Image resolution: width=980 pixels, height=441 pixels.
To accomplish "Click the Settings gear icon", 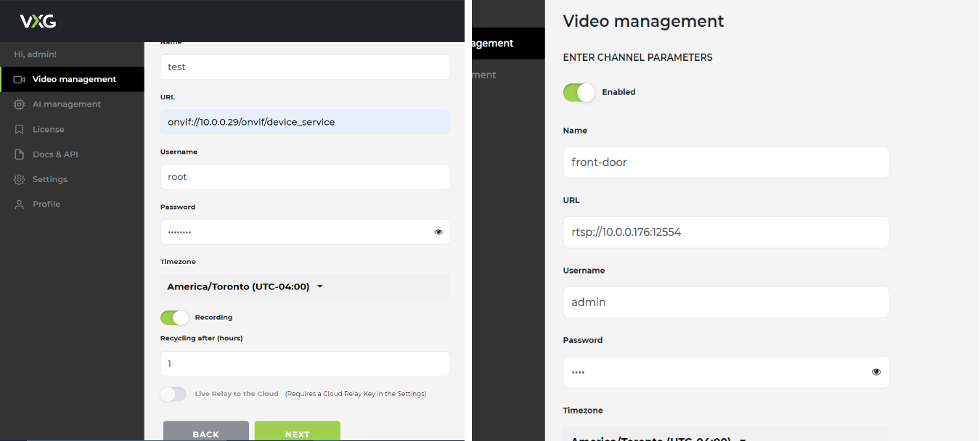I will [20, 179].
